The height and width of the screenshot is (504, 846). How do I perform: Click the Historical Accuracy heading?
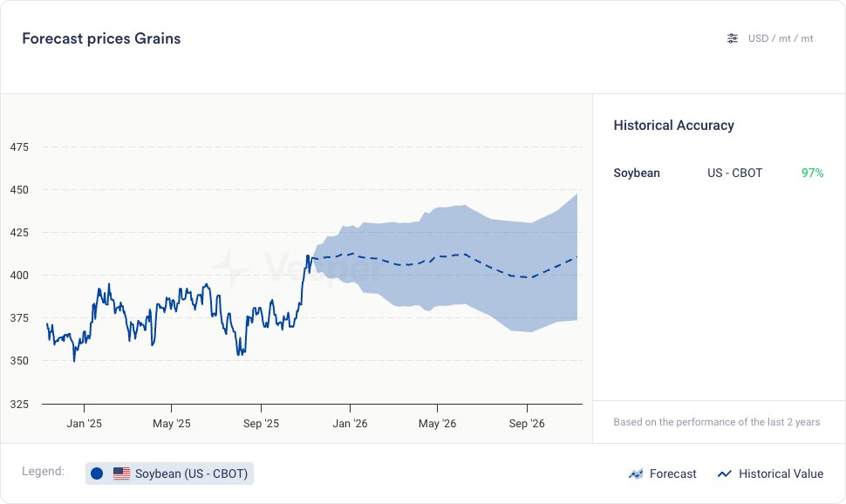(x=673, y=126)
